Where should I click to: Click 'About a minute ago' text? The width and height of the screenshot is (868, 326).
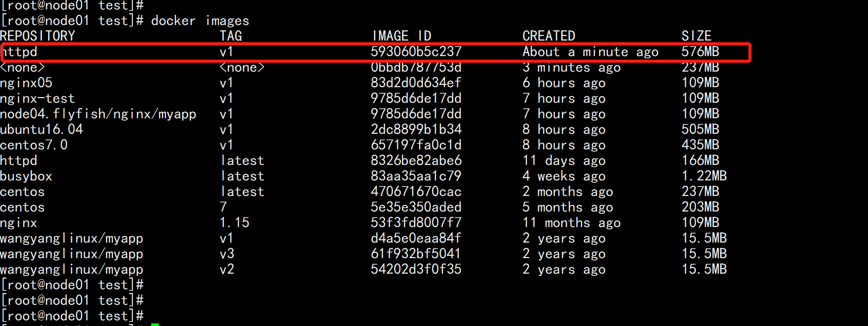(x=590, y=52)
